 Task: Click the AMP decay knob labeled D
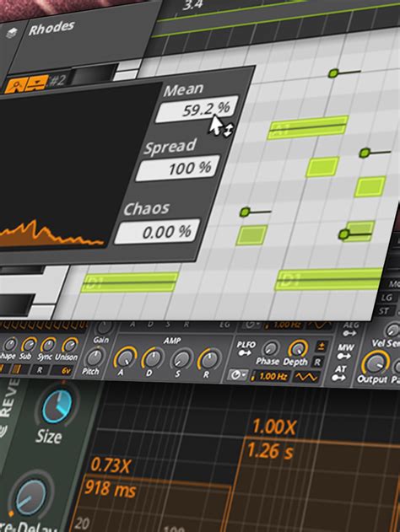(x=153, y=358)
